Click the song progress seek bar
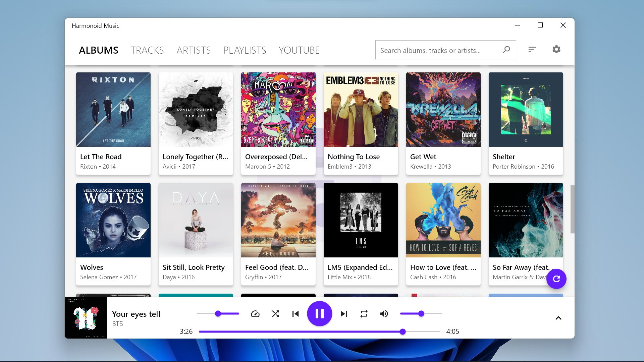The height and width of the screenshot is (362, 644). [319, 331]
